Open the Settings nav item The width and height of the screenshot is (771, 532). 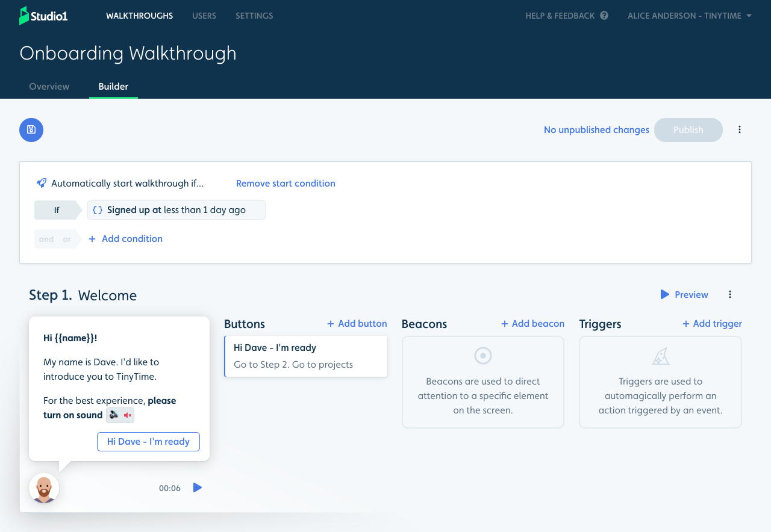254,16
